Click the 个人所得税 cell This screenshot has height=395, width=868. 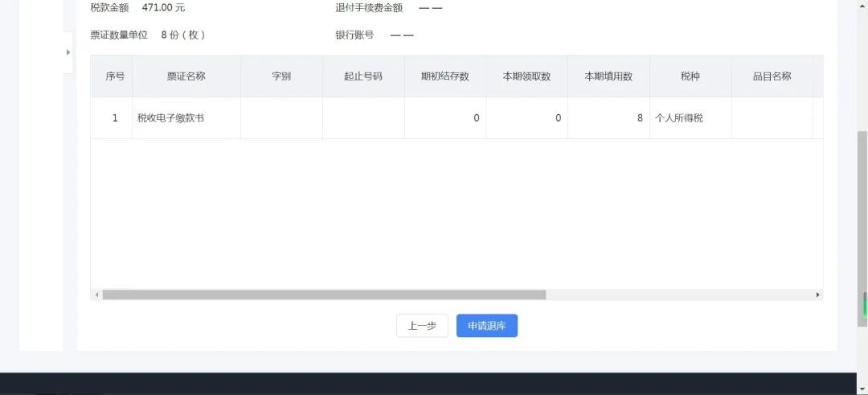[x=690, y=118]
